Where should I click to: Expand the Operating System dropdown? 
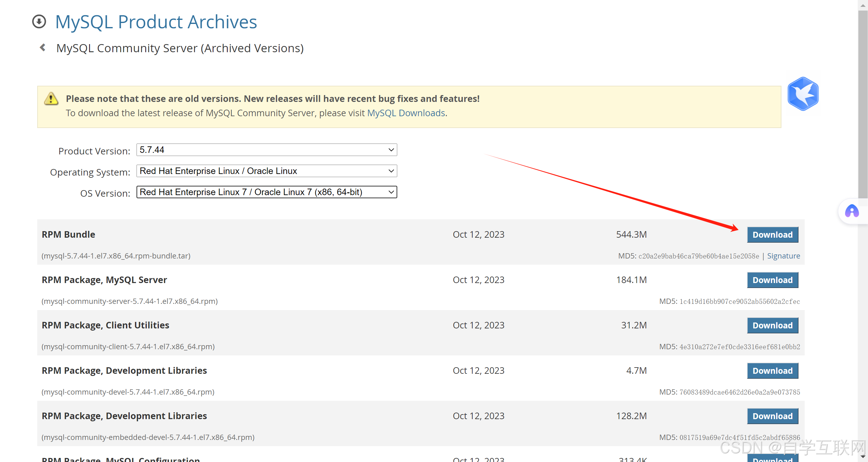[x=266, y=171]
